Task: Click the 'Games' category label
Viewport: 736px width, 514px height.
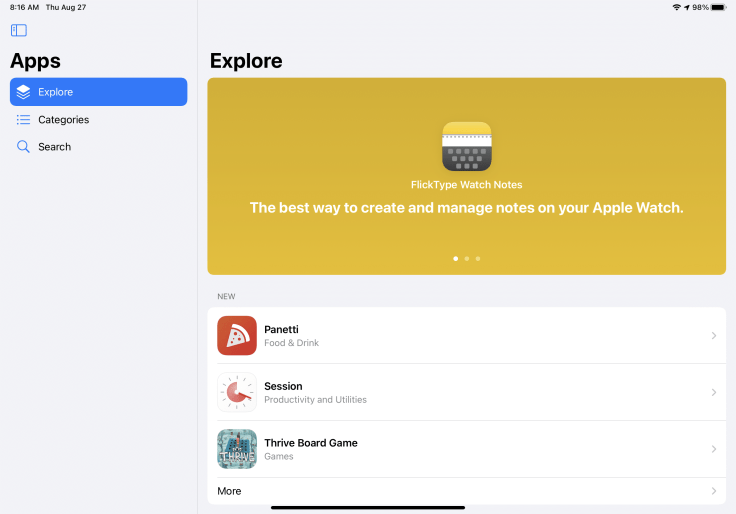Action: tap(279, 457)
